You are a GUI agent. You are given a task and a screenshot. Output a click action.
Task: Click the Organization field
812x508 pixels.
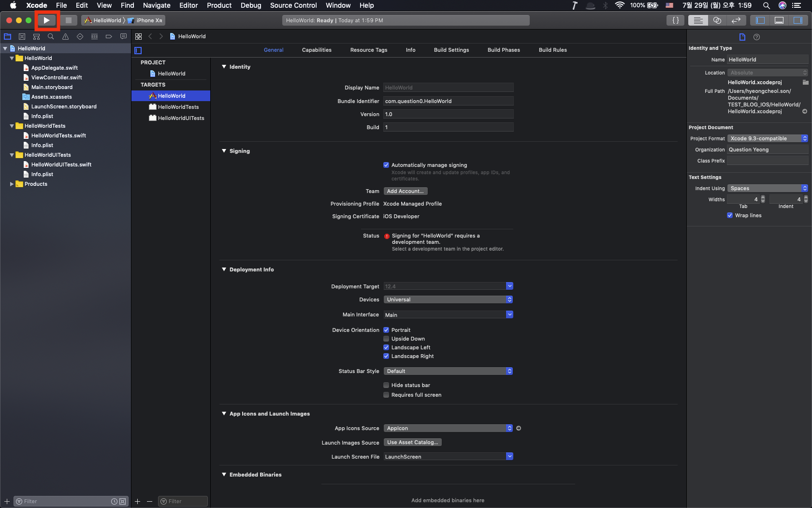(768, 149)
